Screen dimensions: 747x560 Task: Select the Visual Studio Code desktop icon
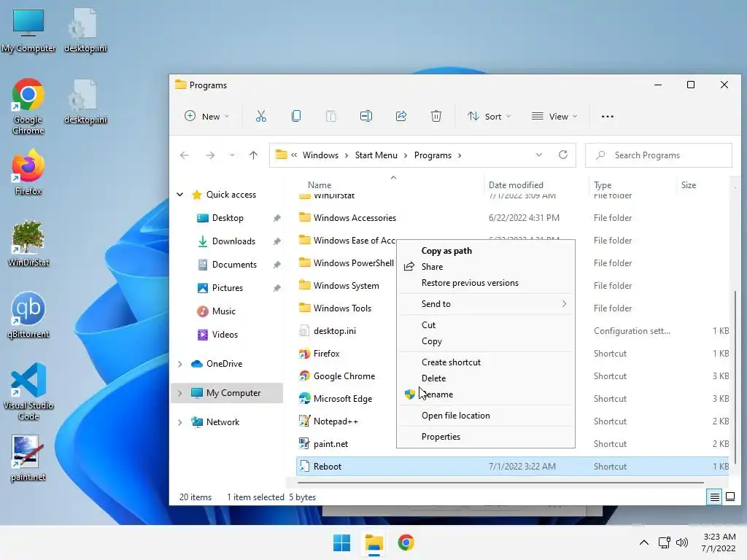tap(28, 392)
